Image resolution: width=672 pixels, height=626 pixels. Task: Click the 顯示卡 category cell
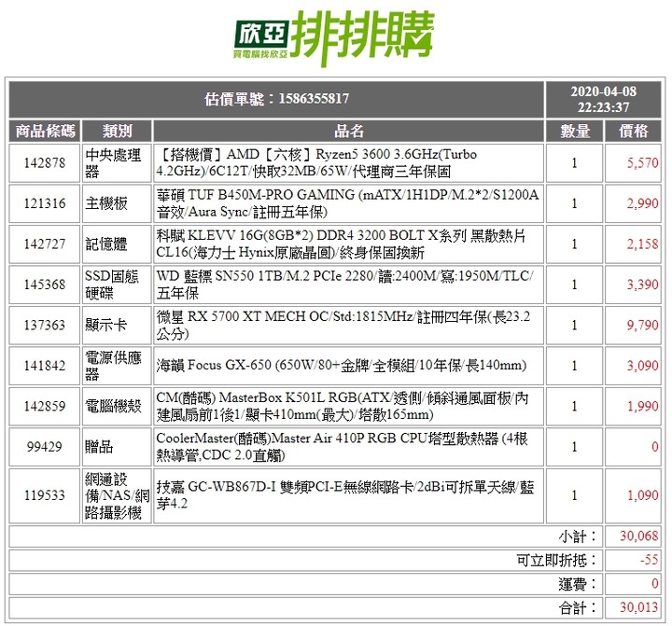[117, 326]
